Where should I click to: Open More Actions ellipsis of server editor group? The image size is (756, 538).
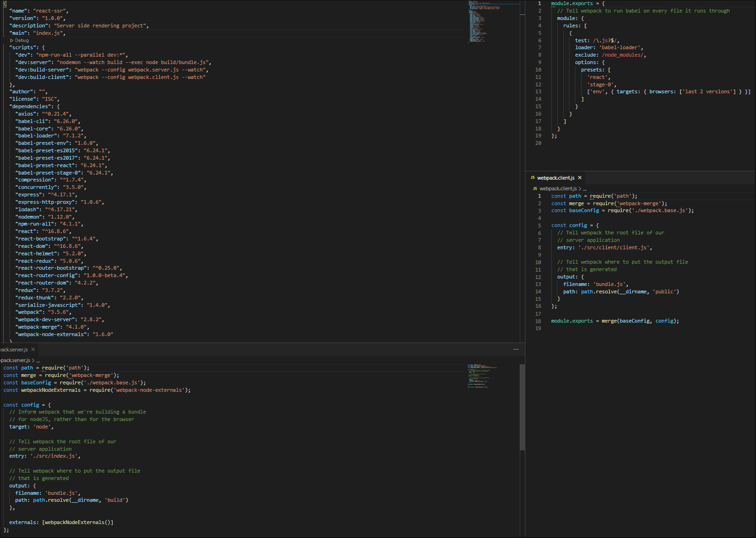click(x=516, y=350)
